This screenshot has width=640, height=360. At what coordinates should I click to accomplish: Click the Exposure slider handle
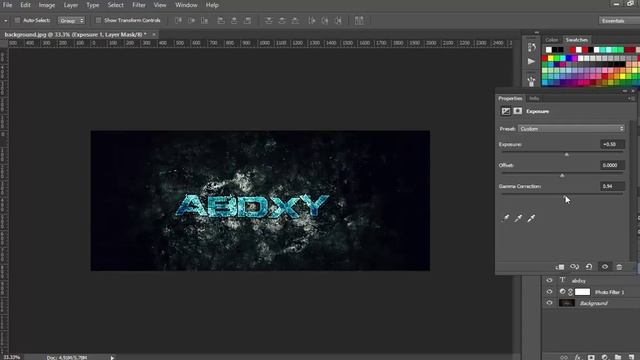coord(567,155)
